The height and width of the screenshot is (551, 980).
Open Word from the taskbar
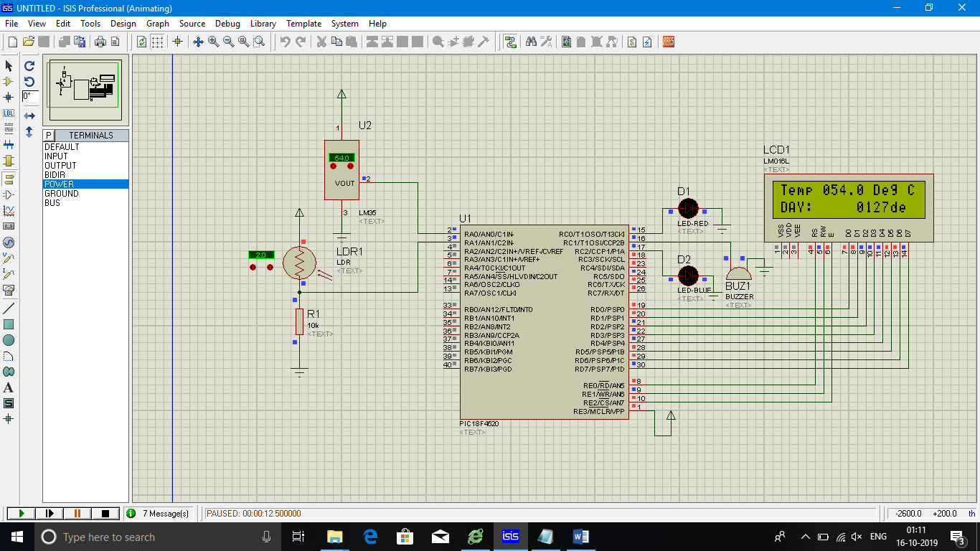(x=581, y=536)
